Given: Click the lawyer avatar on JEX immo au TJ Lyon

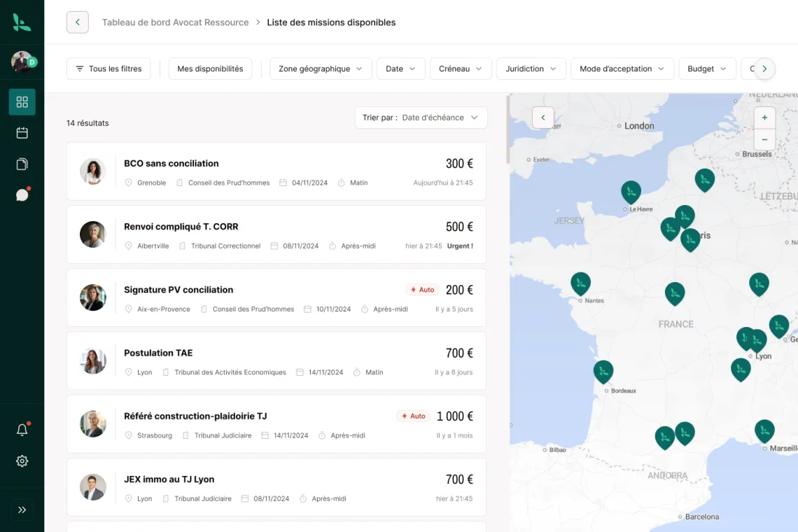Looking at the screenshot, I should point(93,487).
